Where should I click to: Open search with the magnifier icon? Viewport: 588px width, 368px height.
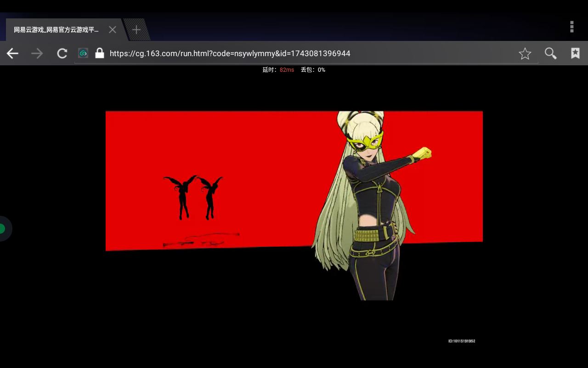[x=550, y=54]
